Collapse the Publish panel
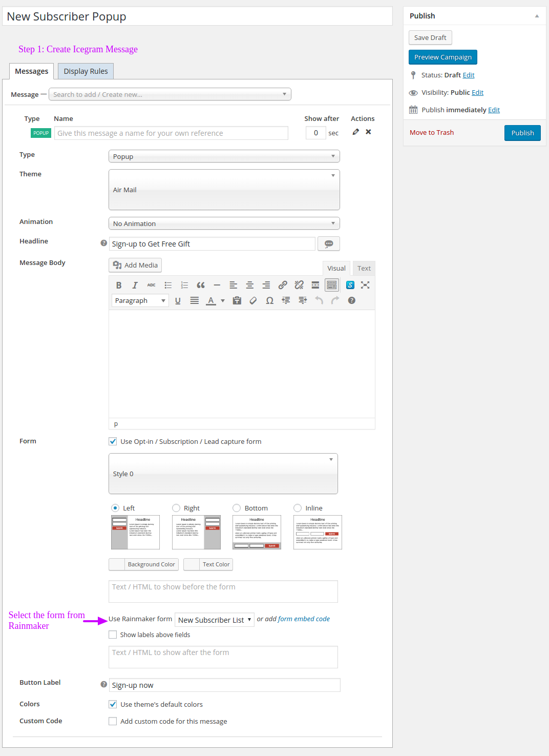This screenshot has height=756, width=549. point(537,16)
